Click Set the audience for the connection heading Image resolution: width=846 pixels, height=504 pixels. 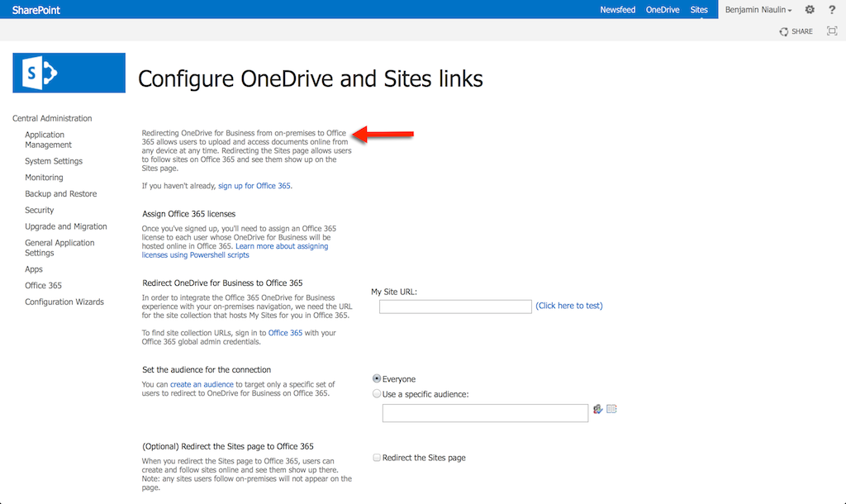[x=207, y=369]
